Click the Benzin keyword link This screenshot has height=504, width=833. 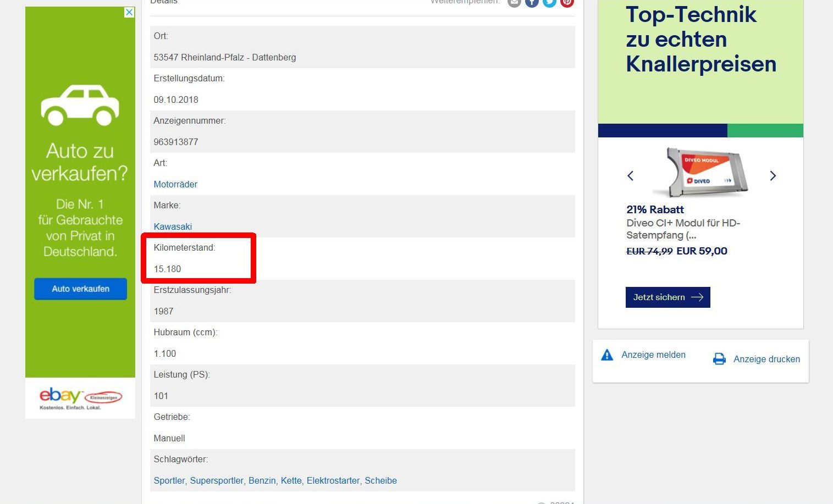[x=262, y=480]
